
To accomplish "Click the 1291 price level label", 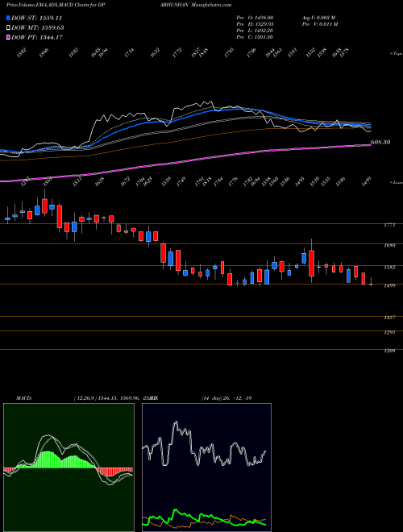I will coord(388,332).
